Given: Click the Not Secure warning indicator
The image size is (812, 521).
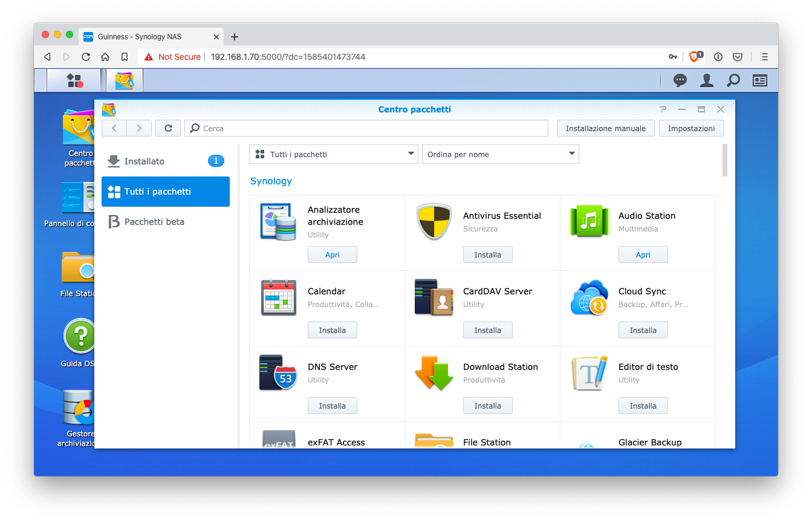Looking at the screenshot, I should point(173,57).
